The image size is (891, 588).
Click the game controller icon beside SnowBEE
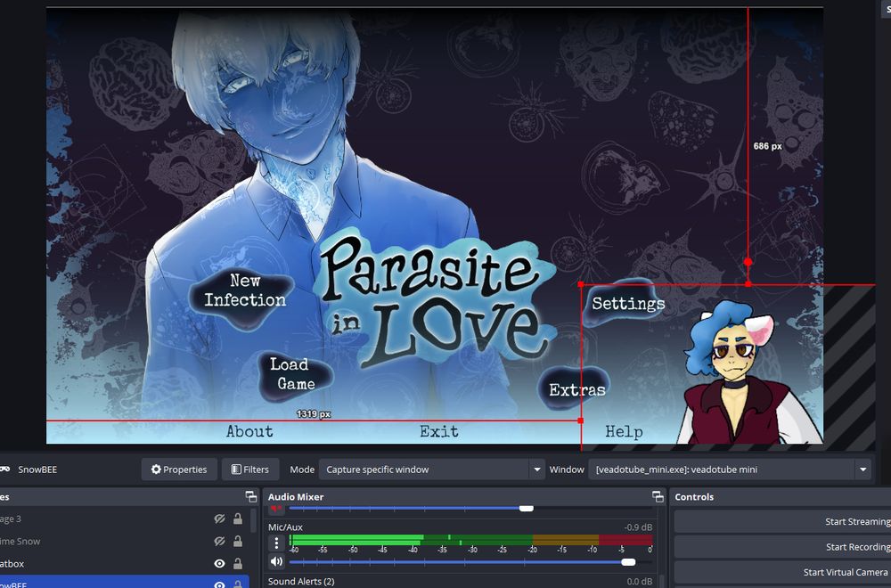[4, 470]
